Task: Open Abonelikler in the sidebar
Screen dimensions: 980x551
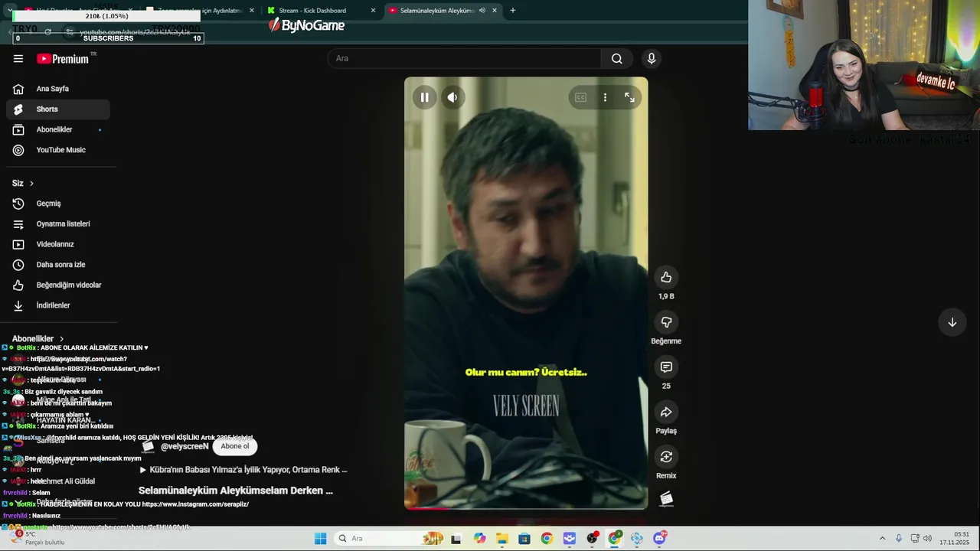Action: (58, 130)
